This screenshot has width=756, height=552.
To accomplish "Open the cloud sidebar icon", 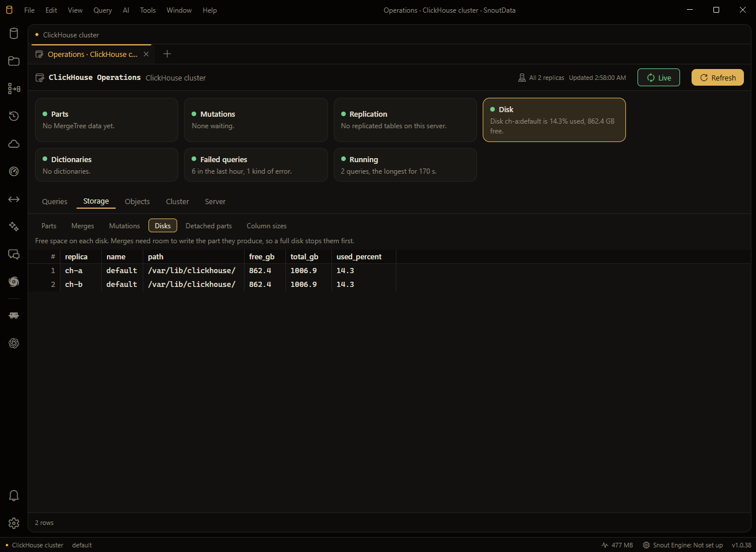I will [x=14, y=144].
